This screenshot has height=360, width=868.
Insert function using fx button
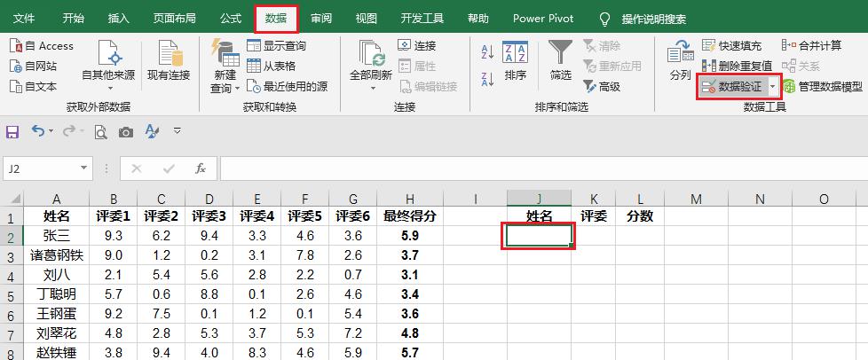tap(201, 168)
